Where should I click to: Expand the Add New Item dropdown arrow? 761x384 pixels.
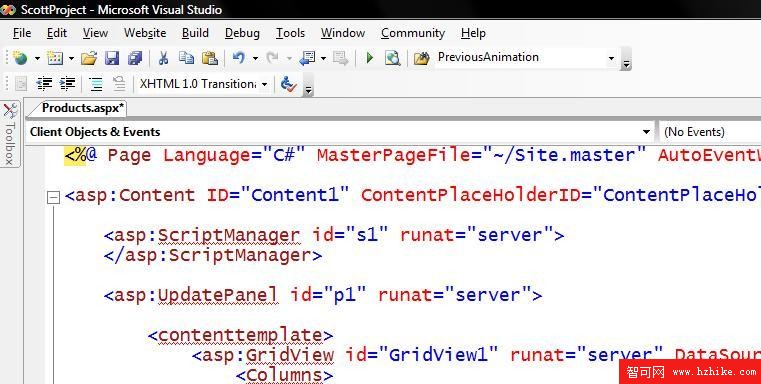pyautogui.click(x=71, y=59)
